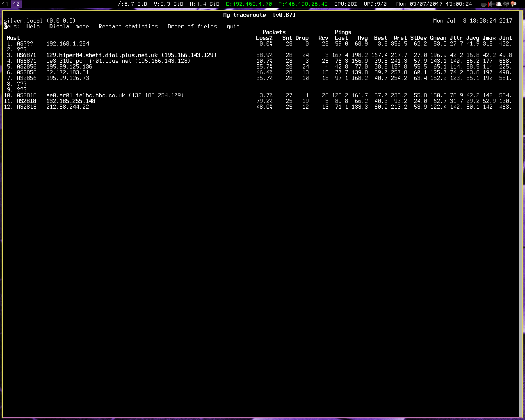Click the V:3.3 GiB disk indicator
The image size is (525, 420).
pyautogui.click(x=169, y=4)
